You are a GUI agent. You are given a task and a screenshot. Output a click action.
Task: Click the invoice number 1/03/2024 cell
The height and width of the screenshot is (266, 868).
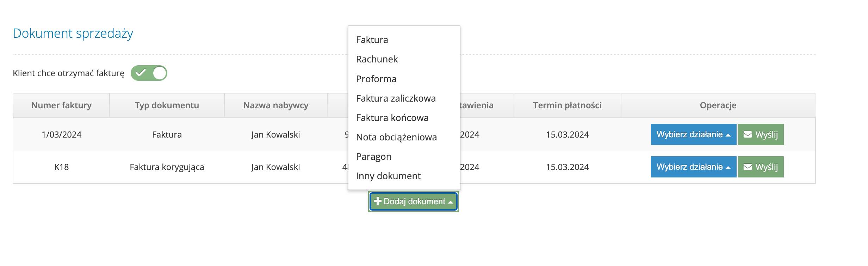click(61, 134)
